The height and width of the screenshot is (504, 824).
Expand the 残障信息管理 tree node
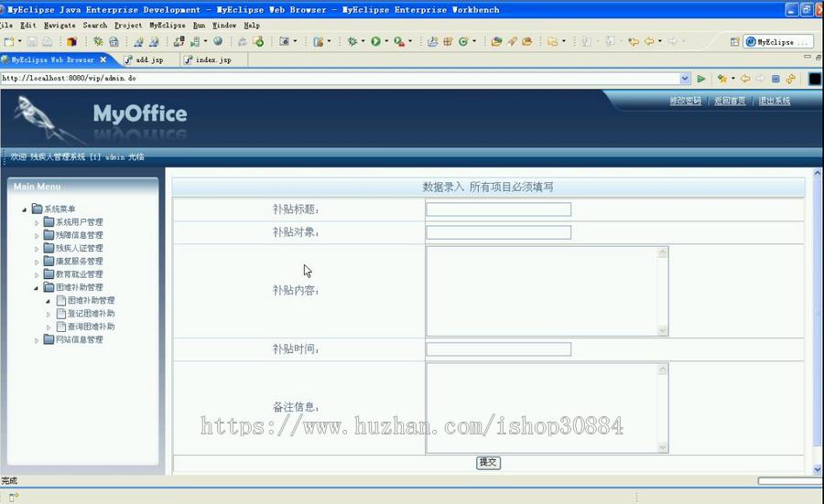tap(37, 236)
